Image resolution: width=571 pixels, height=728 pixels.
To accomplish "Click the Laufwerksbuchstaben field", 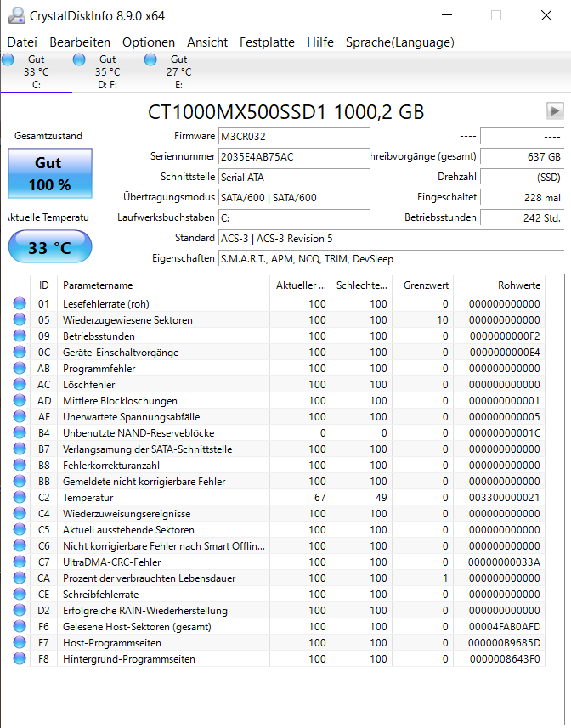I will coord(294,218).
